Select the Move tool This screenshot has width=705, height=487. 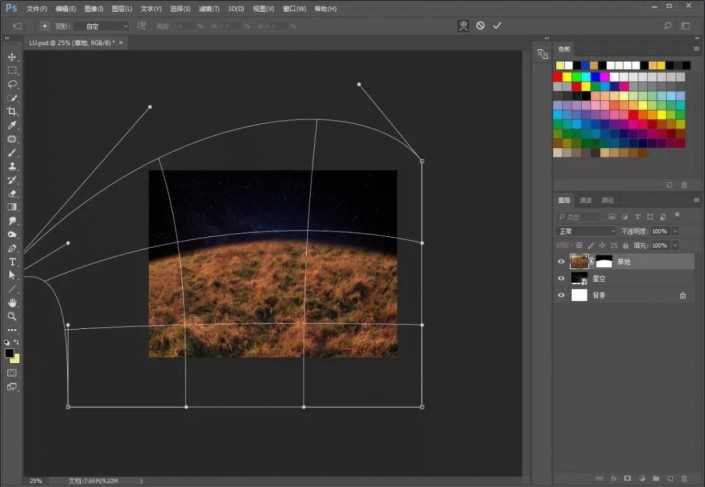12,57
